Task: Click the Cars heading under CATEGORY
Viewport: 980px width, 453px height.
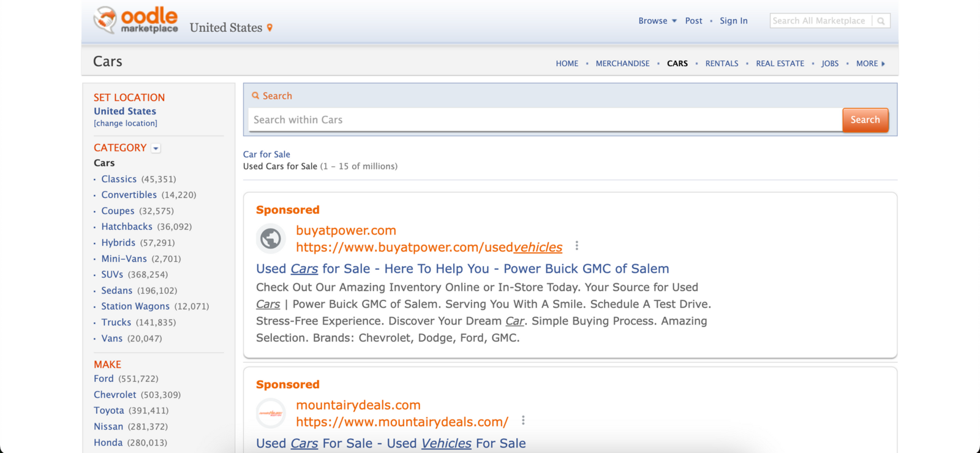Action: point(104,163)
